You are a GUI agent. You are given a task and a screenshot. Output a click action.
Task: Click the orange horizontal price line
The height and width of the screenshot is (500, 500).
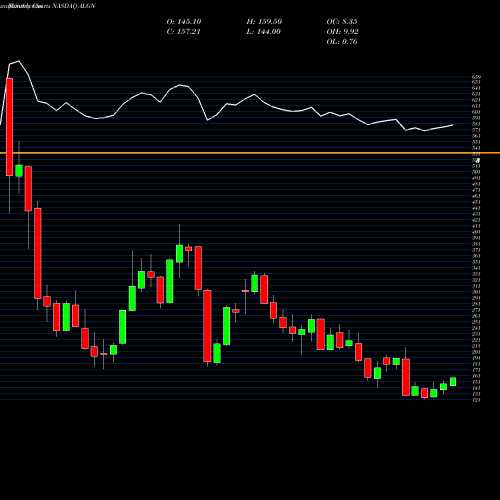click(250, 153)
